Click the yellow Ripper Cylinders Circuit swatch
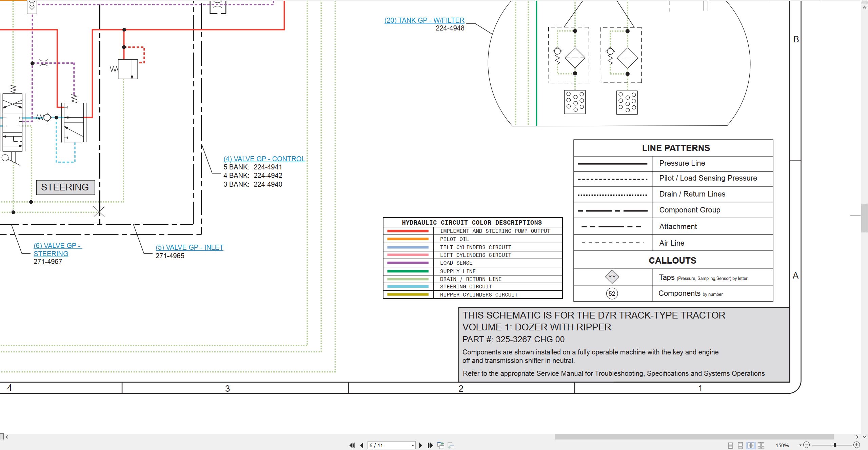The width and height of the screenshot is (868, 450). (x=408, y=295)
